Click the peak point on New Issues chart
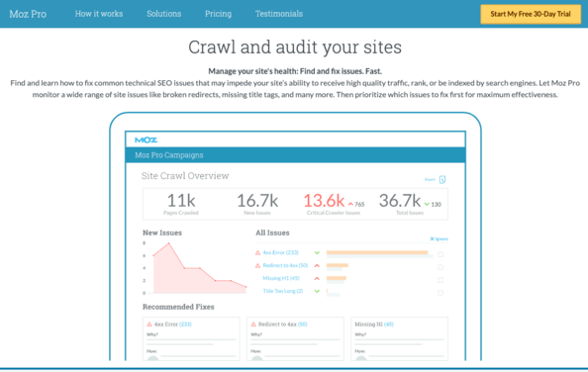Screen dimensions: 588x372 (x=168, y=243)
